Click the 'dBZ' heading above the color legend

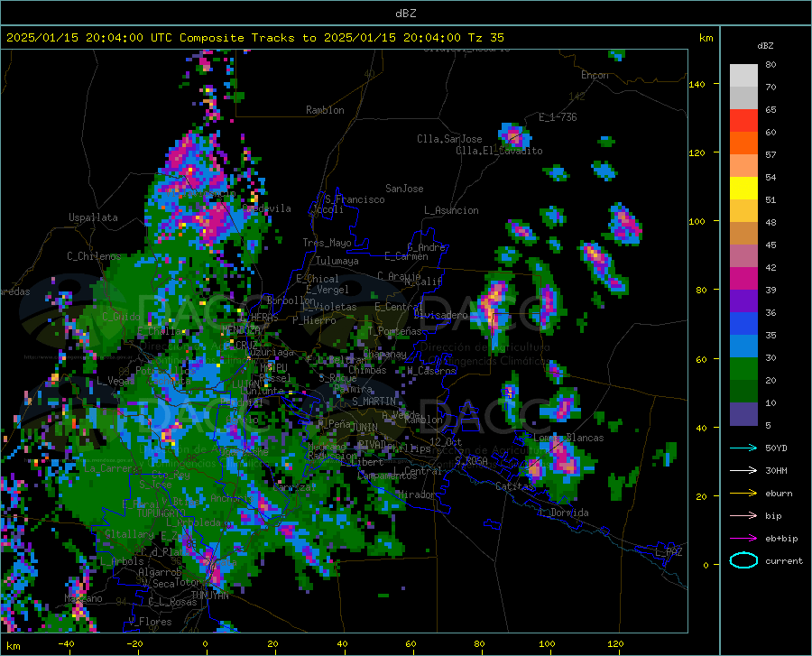[x=765, y=45]
